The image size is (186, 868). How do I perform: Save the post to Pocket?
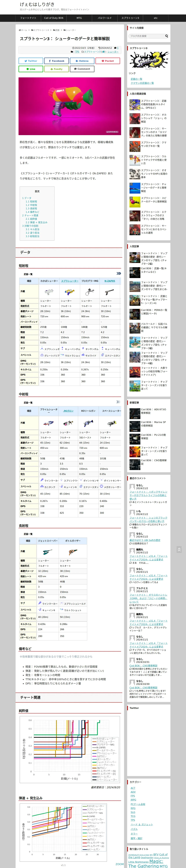pyautogui.click(x=108, y=61)
